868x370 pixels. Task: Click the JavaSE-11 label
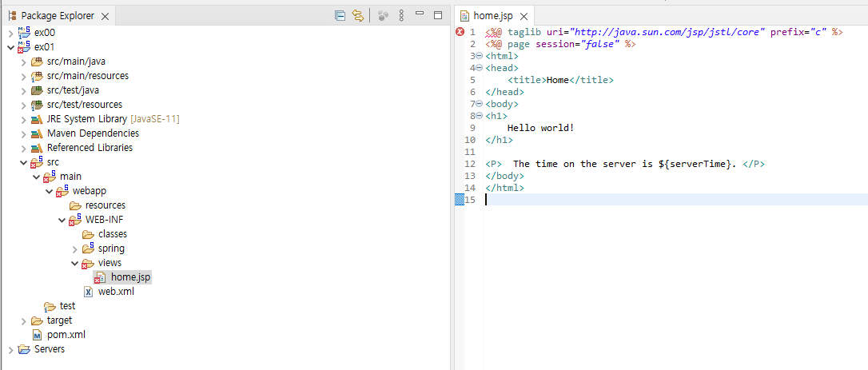pyautogui.click(x=154, y=119)
